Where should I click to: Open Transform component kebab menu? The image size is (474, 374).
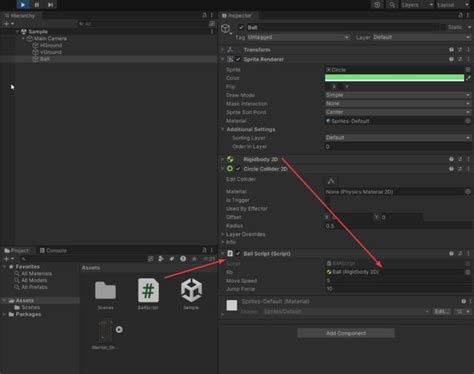point(468,50)
